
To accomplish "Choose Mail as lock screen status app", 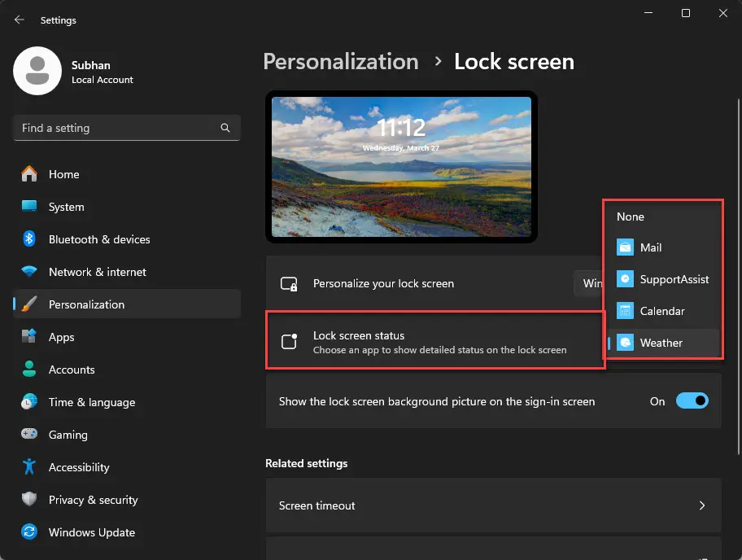I will pyautogui.click(x=663, y=247).
